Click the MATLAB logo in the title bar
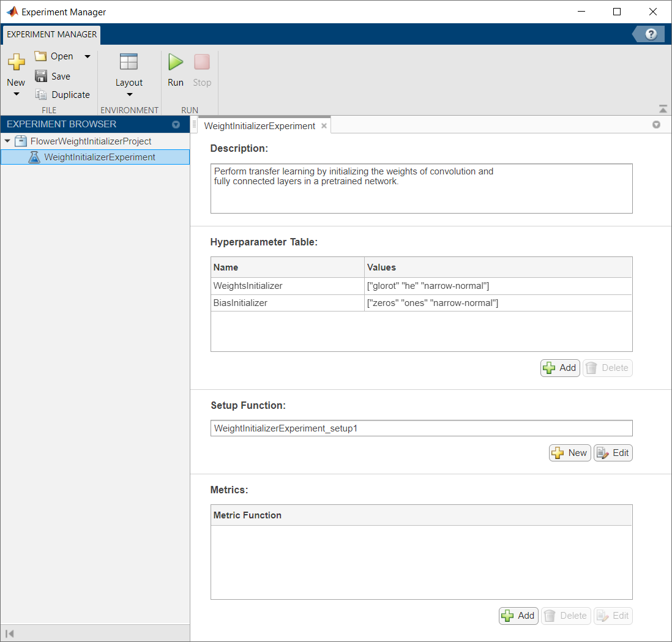This screenshot has width=672, height=642. click(x=12, y=12)
